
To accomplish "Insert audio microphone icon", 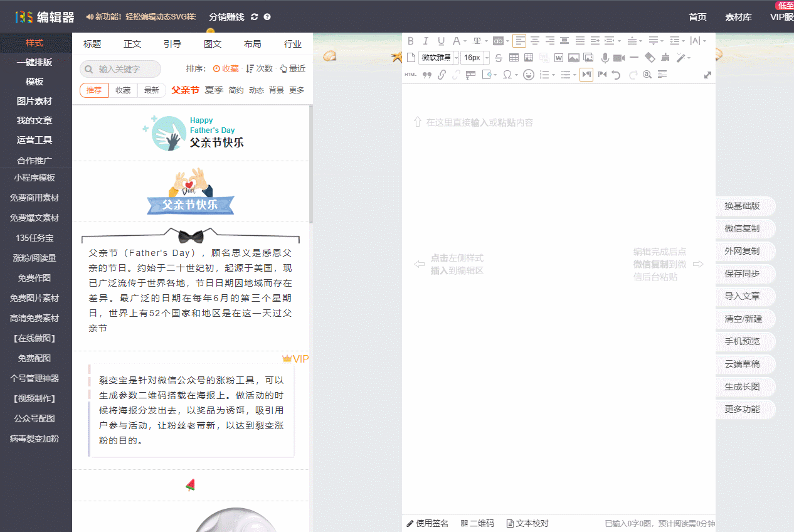I will [x=605, y=58].
